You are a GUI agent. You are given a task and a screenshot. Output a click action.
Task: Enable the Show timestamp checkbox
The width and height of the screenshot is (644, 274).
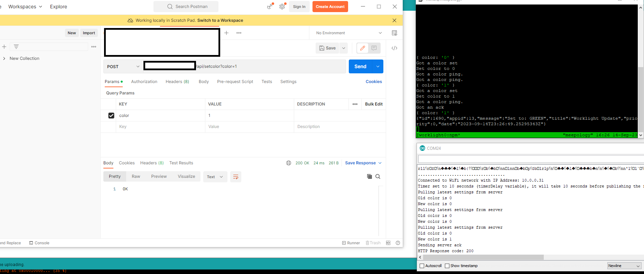[447, 266]
